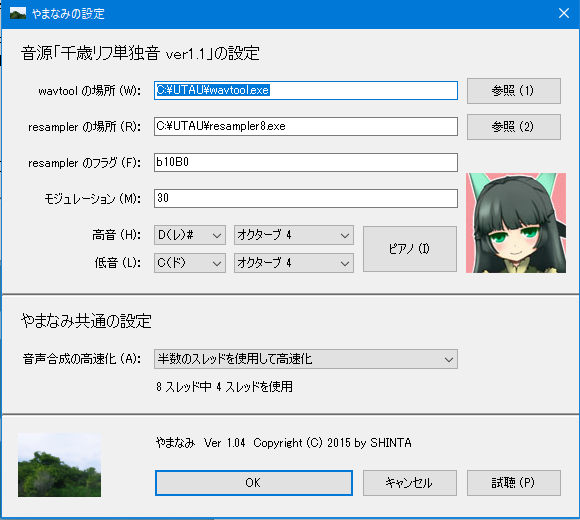Expand the high note D(レ)# dropdown
Viewport: 580px width, 520px height.
click(190, 235)
